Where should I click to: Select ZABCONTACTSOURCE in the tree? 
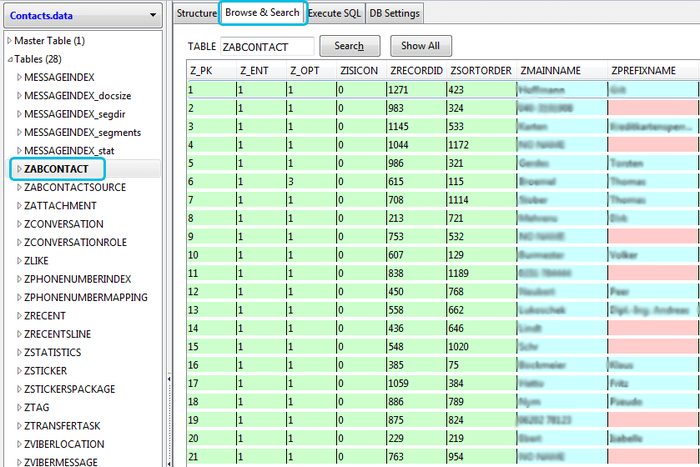[x=75, y=187]
